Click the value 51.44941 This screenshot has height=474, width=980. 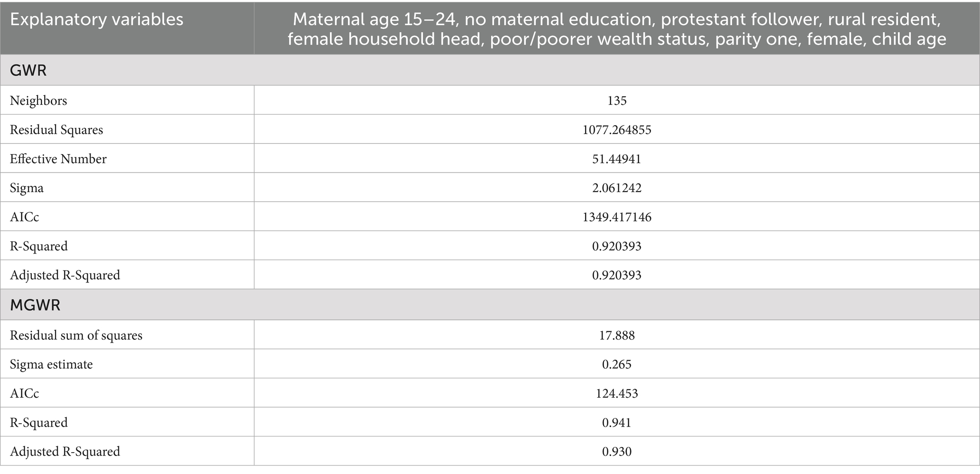click(617, 159)
